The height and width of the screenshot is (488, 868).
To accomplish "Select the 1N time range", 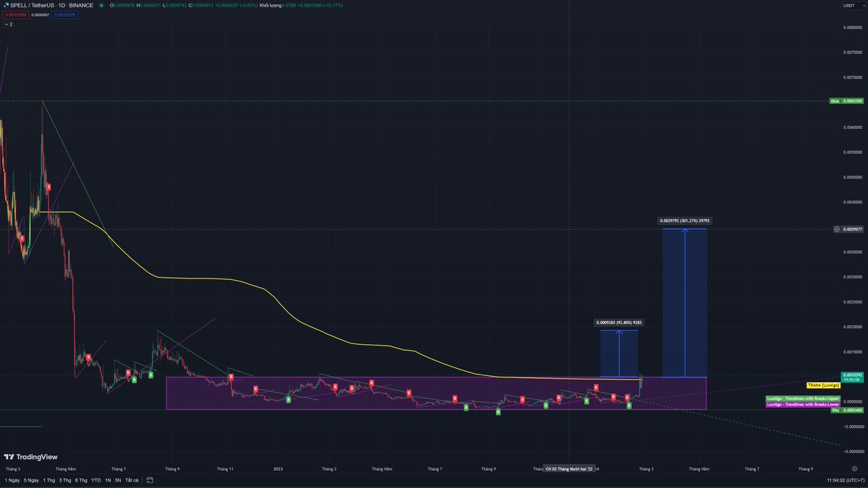I will 108,480.
